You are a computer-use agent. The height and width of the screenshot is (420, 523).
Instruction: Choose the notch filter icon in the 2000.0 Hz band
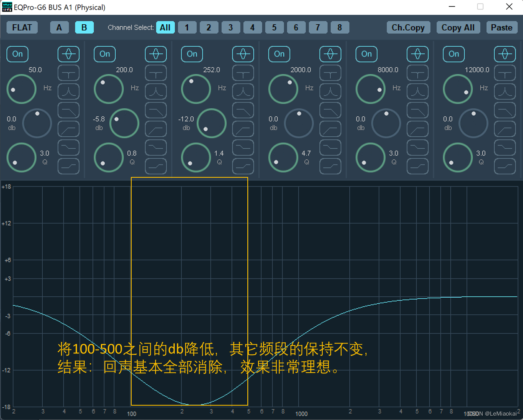click(330, 73)
